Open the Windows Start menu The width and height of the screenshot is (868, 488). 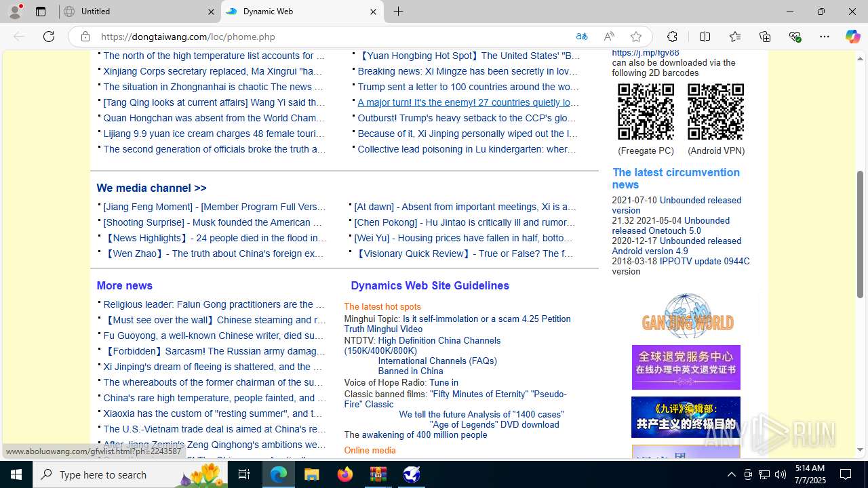click(x=16, y=474)
